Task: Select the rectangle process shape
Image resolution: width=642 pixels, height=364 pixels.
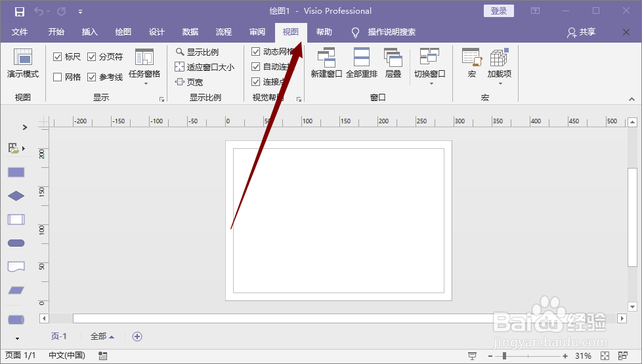Action: (16, 172)
